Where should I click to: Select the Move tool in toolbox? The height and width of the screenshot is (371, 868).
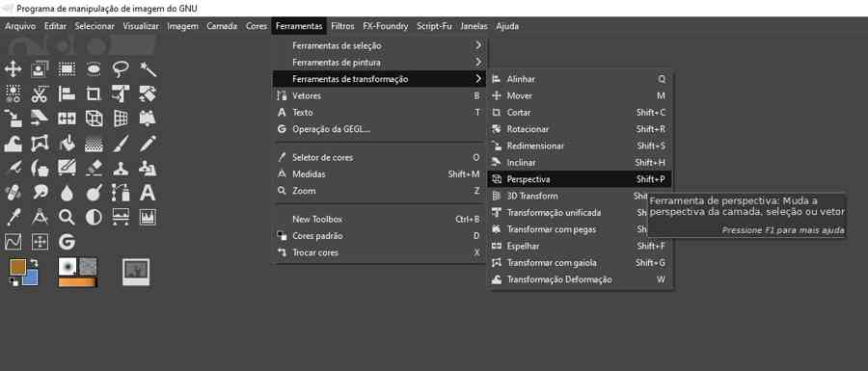pyautogui.click(x=13, y=69)
